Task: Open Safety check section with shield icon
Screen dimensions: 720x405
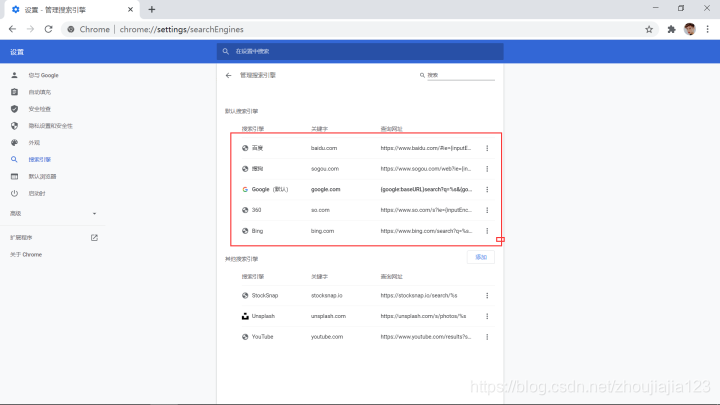Action: click(39, 109)
